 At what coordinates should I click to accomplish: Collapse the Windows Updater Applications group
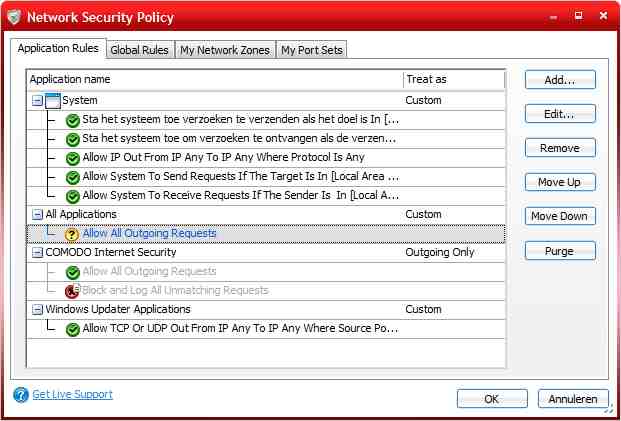pyautogui.click(x=37, y=310)
